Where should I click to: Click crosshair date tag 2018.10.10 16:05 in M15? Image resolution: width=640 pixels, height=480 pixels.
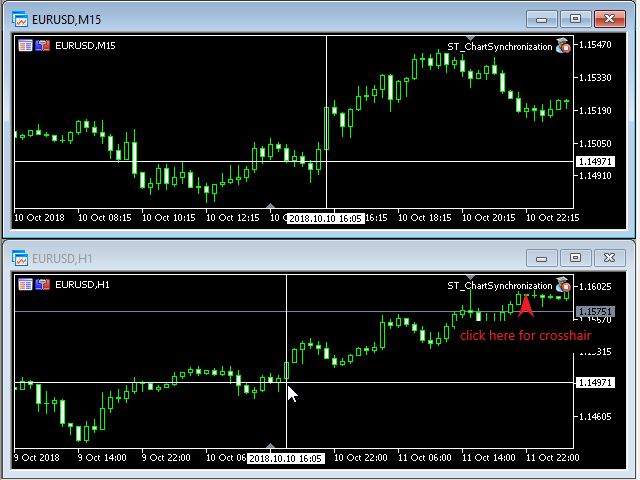tap(326, 218)
